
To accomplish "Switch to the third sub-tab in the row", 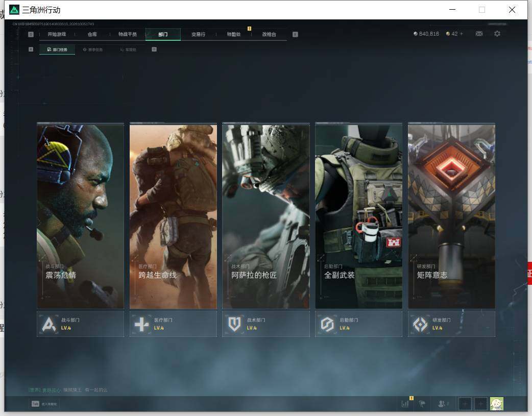I will click(128, 50).
